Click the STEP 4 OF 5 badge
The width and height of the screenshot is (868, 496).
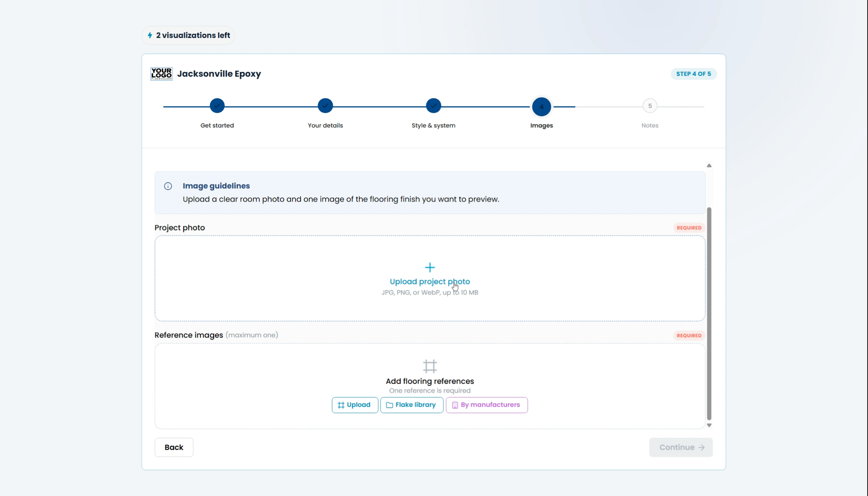click(693, 74)
